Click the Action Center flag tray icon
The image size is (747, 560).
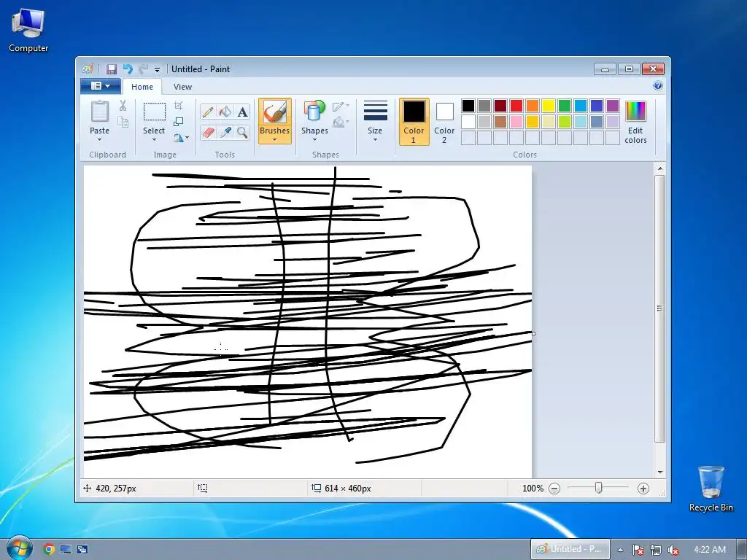[638, 550]
